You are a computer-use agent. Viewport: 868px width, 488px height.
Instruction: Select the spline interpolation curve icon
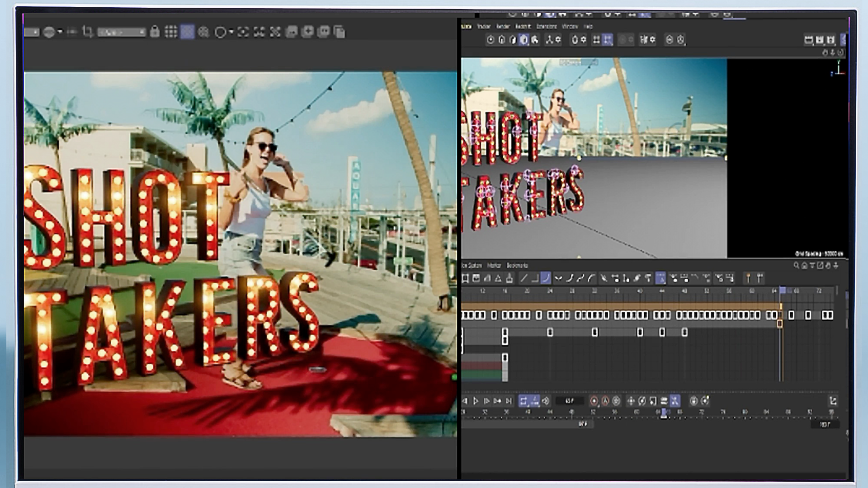click(546, 278)
